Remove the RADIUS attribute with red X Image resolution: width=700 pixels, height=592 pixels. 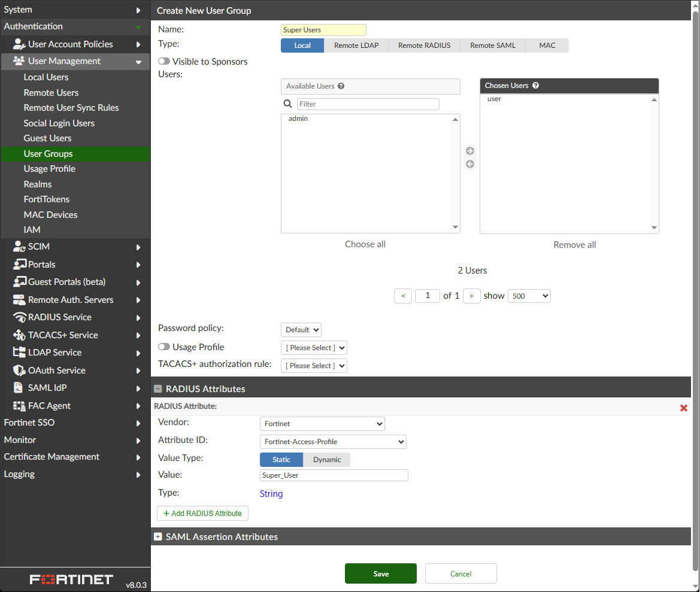point(683,408)
